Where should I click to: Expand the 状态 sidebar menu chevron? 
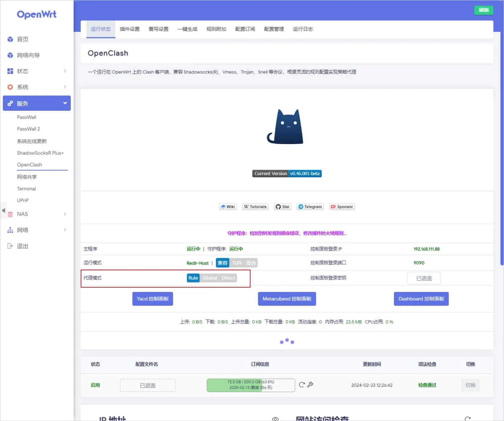click(x=65, y=71)
